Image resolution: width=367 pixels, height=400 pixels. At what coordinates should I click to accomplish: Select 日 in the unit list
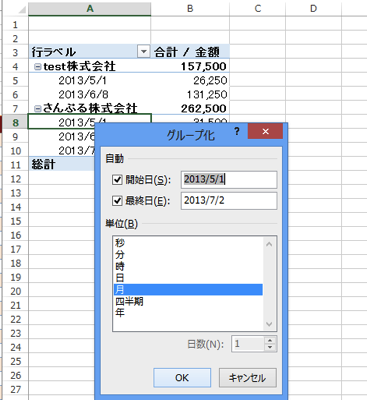pos(188,278)
